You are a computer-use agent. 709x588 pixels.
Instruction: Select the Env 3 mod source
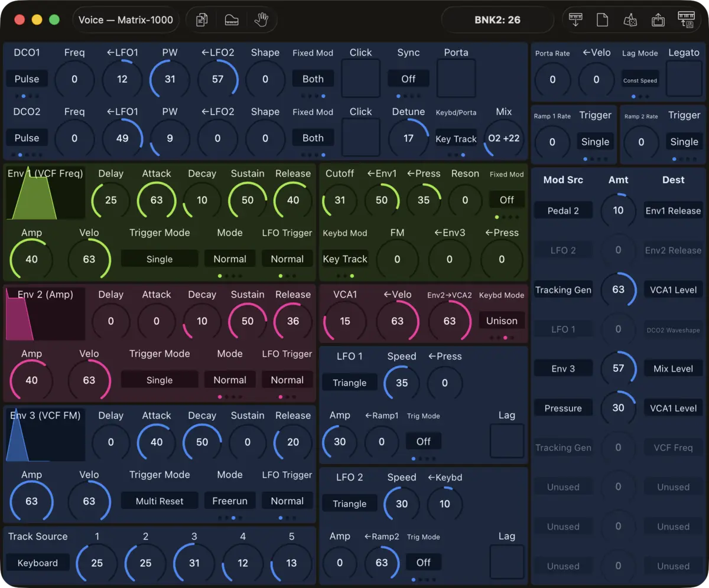pyautogui.click(x=563, y=368)
